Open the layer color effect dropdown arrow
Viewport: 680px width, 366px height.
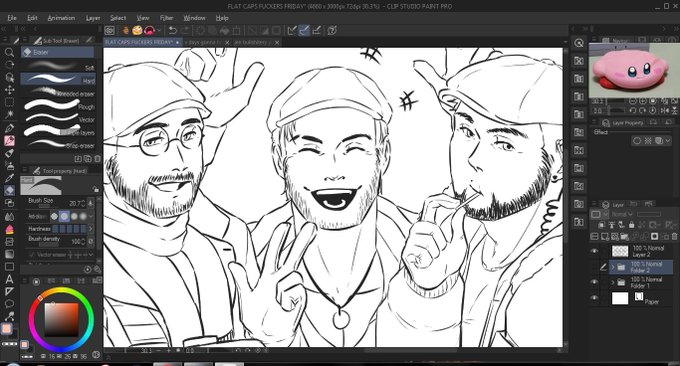(667, 141)
